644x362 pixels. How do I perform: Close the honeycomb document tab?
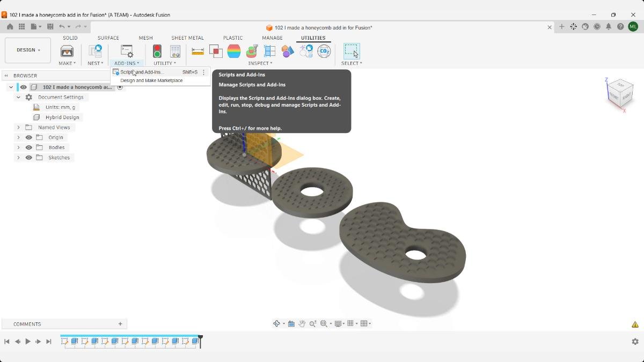click(x=550, y=27)
